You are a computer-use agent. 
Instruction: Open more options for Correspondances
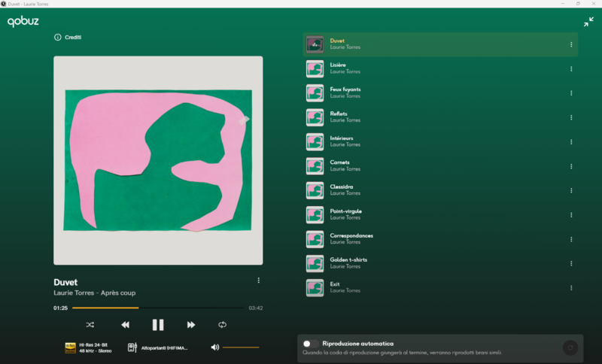571,239
